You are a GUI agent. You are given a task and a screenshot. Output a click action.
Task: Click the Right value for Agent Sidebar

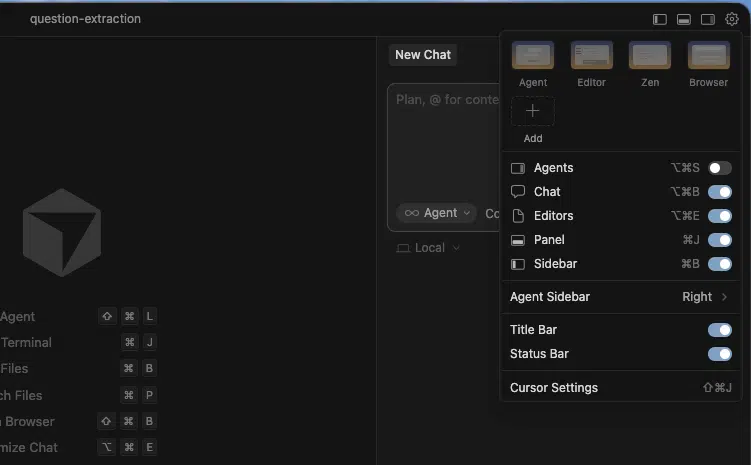697,297
